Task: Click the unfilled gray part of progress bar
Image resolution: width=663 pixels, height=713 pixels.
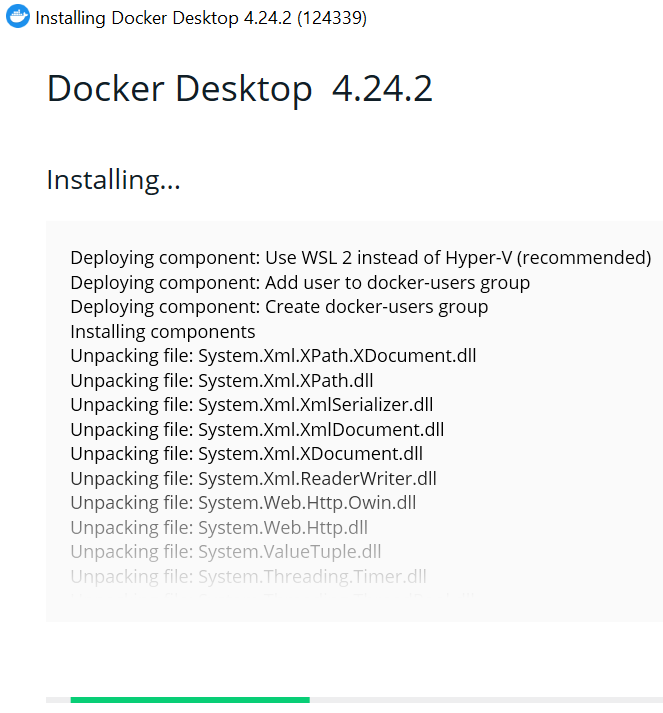Action: pos(486,700)
